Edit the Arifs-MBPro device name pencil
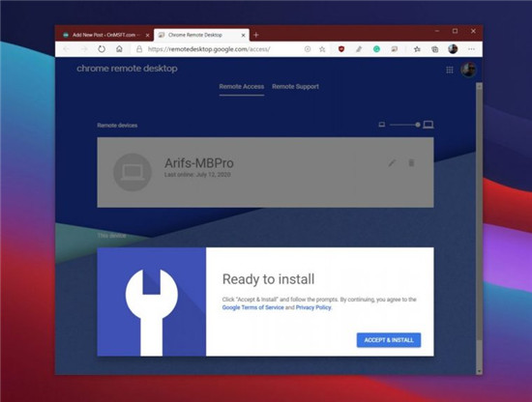 click(x=392, y=163)
